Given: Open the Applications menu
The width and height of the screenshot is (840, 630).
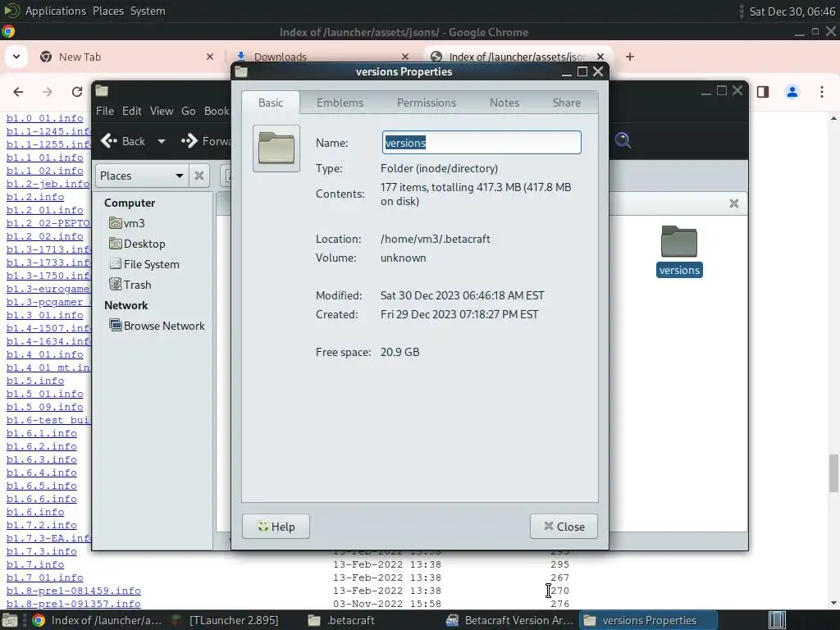Looking at the screenshot, I should pyautogui.click(x=55, y=11).
